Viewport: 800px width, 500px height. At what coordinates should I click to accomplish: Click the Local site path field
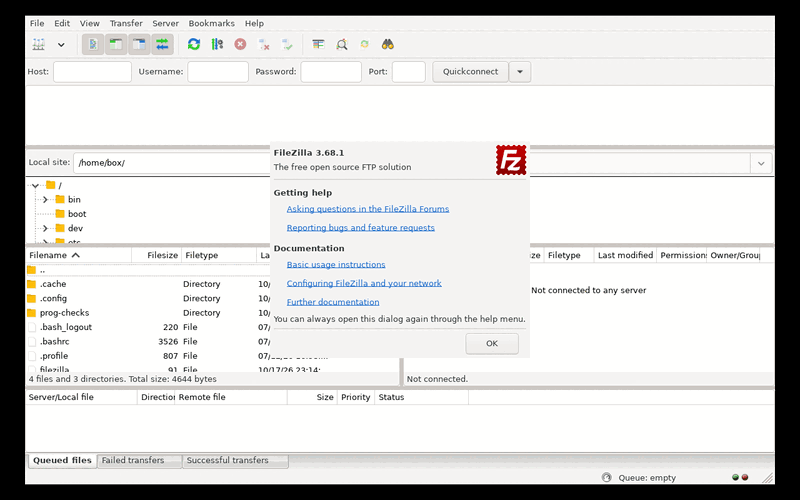(172, 163)
